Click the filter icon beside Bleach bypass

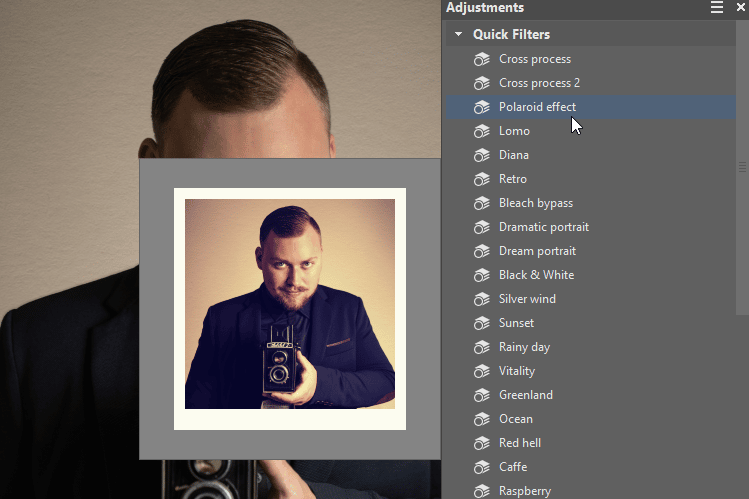tap(482, 203)
